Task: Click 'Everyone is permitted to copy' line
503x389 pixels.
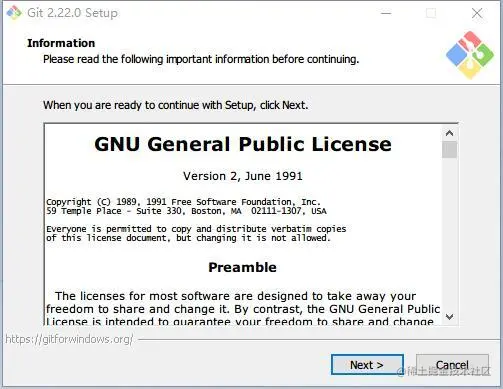Action: [x=196, y=229]
